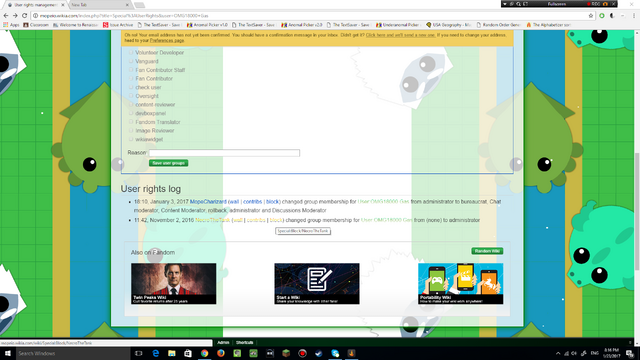Toggle the check user checkbox

click(x=131, y=87)
